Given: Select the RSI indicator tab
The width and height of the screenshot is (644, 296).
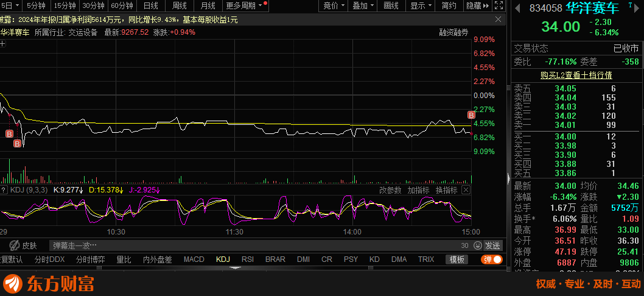Looking at the screenshot, I should (248, 259).
